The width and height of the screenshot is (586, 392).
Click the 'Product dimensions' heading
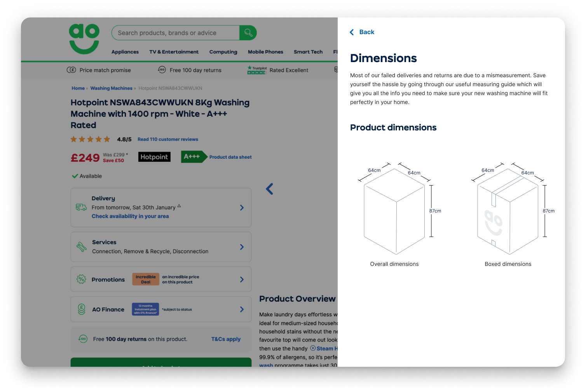(x=393, y=128)
